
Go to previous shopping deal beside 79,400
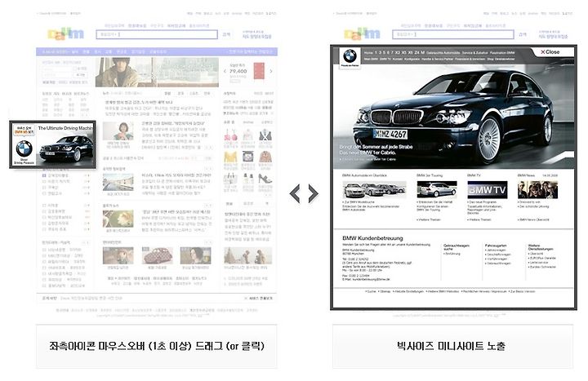[x=225, y=71]
